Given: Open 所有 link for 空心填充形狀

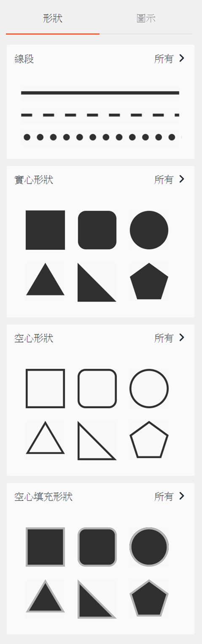Looking at the screenshot, I should [x=170, y=497].
